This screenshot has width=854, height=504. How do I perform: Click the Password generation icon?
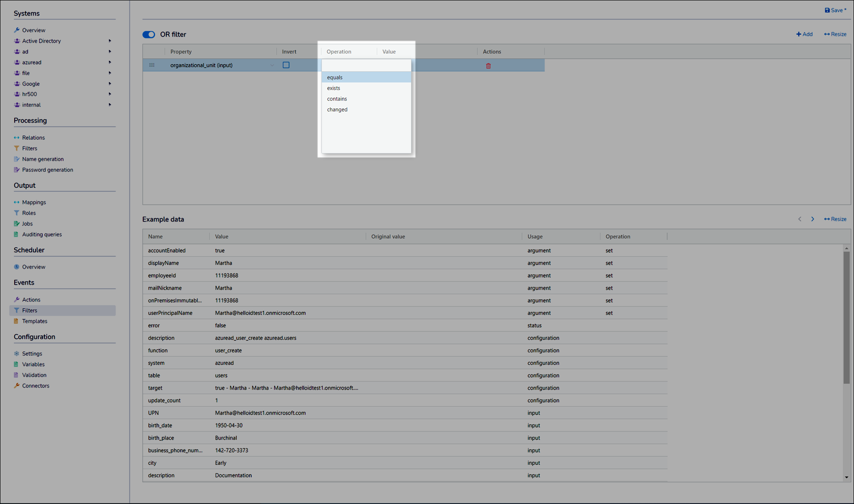tap(16, 170)
